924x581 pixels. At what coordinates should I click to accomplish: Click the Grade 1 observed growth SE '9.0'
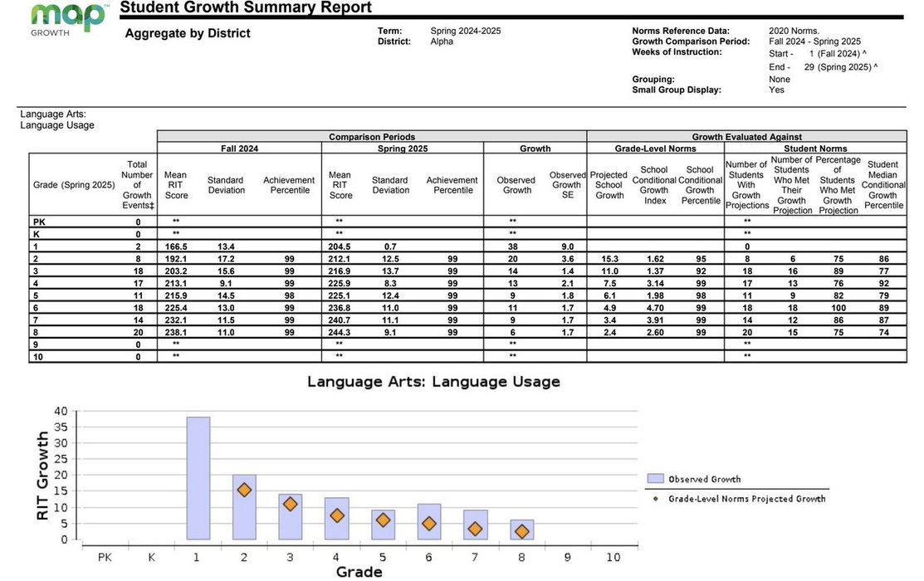pyautogui.click(x=568, y=247)
